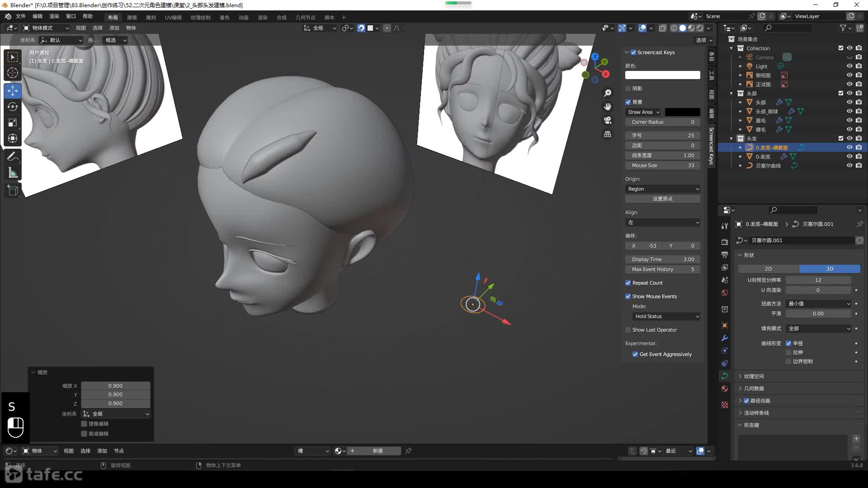Select 0-发底 object in outliner
Screen dimensions: 868x488
coord(763,157)
